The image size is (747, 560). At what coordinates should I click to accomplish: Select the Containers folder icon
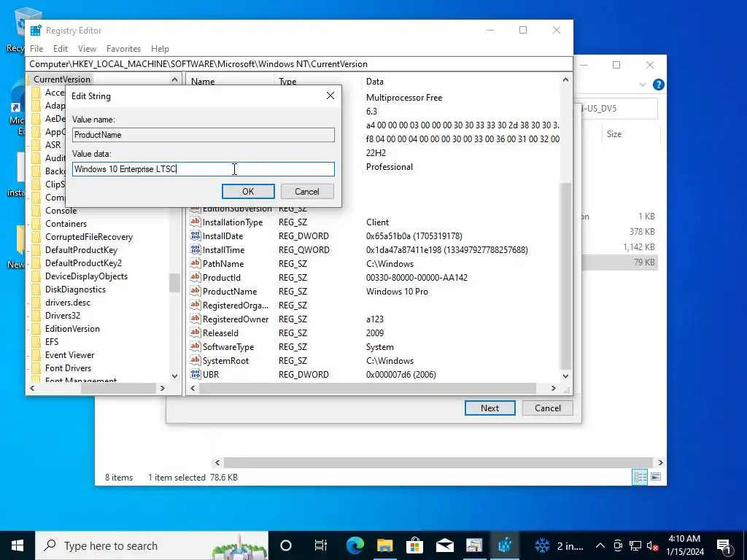(36, 224)
